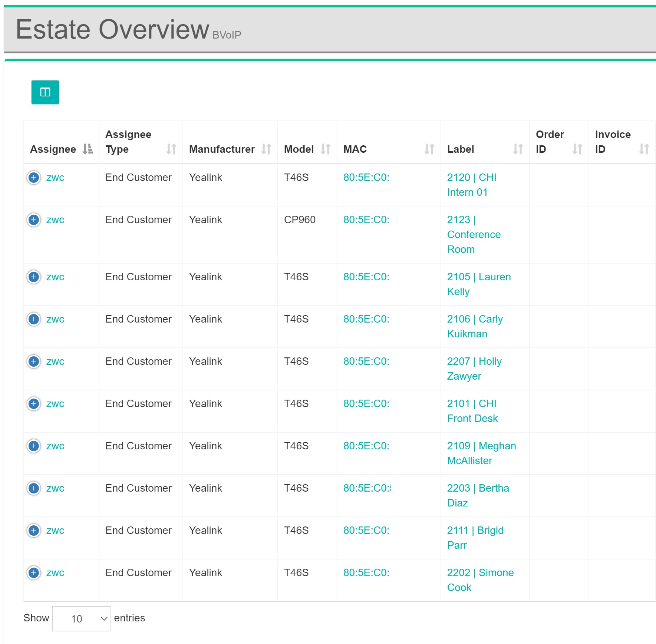Open label link 2120 | CHI Intern 01
Screen dimensions: 656x644
point(472,185)
